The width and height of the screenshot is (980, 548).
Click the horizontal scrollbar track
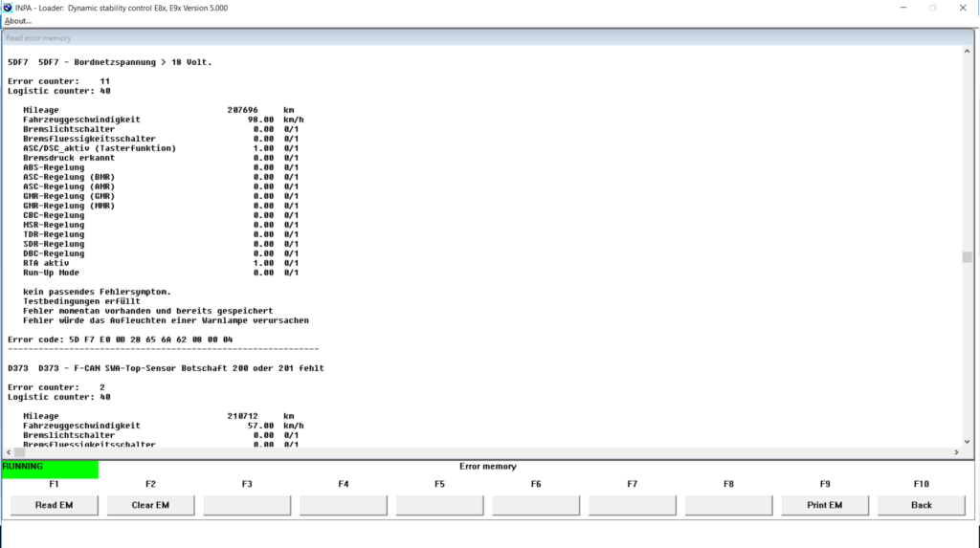(479, 452)
